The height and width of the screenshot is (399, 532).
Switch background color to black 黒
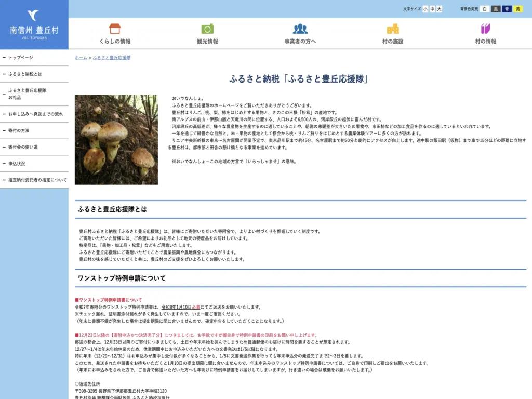pyautogui.click(x=496, y=9)
